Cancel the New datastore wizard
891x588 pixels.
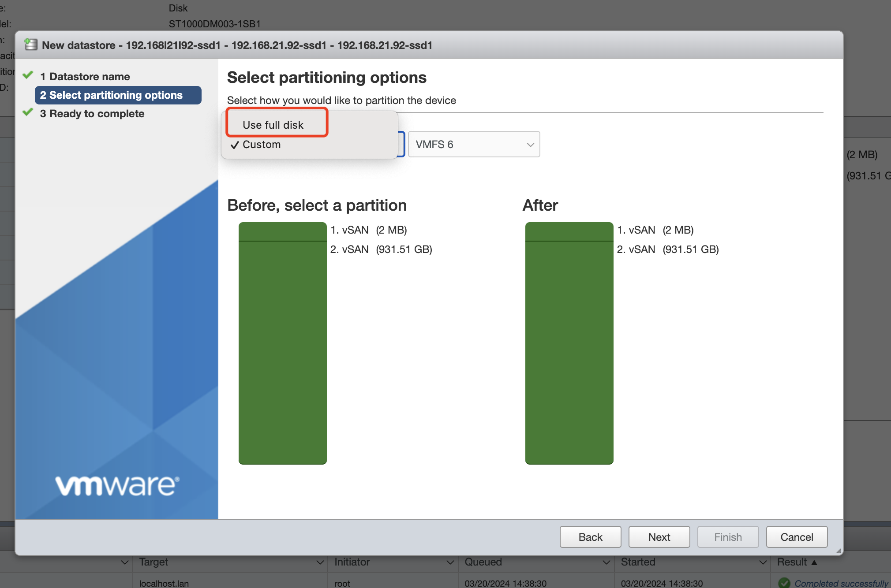coord(796,537)
